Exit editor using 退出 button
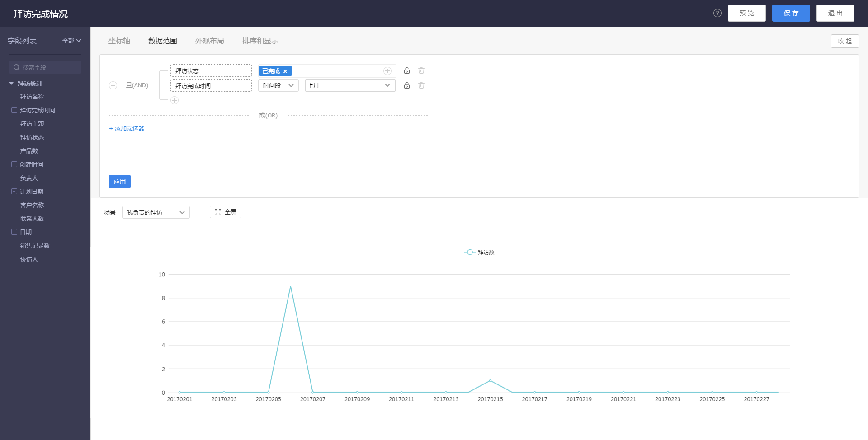 (x=835, y=13)
